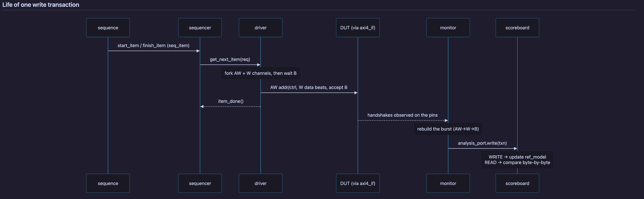Click the "analysis_port.write(txn)" message label
Image resolution: width=644 pixels, height=199 pixels.
[x=482, y=143]
